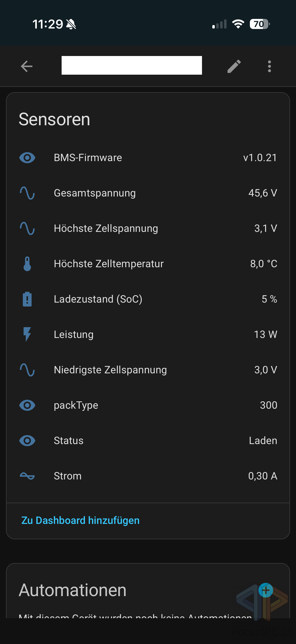Tap the battery icon for Ladezustand
The image size is (296, 644).
27,299
